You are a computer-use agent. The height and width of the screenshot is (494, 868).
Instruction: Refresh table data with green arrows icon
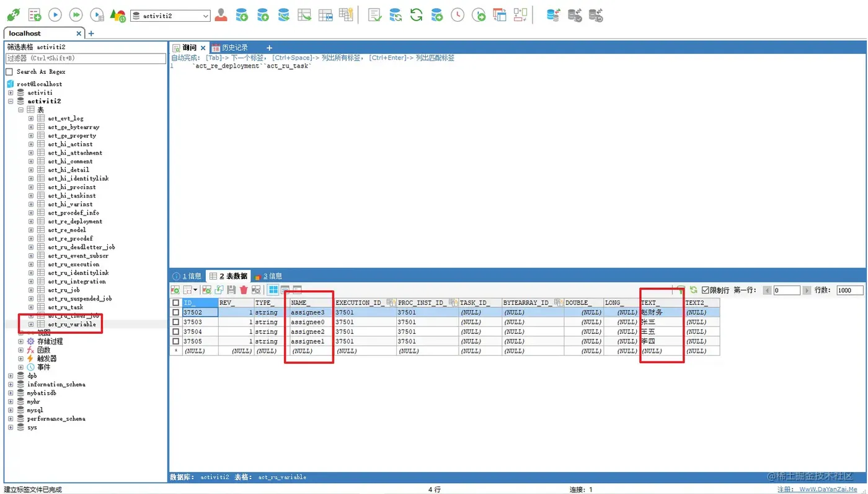point(694,290)
